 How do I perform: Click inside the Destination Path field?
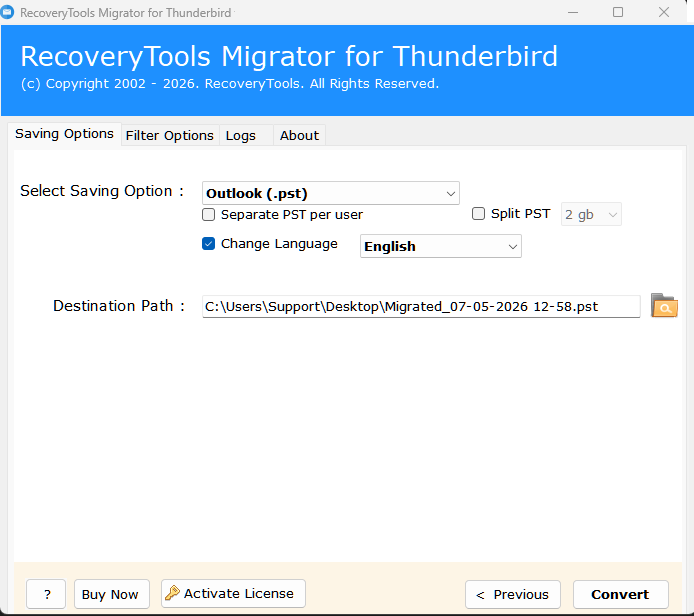point(421,307)
